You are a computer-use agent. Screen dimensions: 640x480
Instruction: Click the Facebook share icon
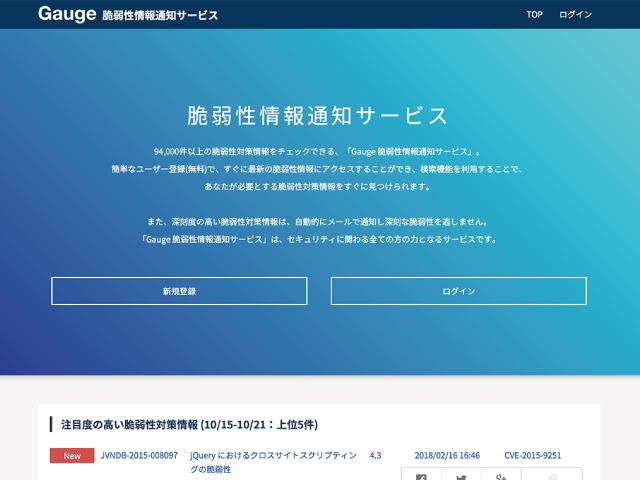click(421, 476)
